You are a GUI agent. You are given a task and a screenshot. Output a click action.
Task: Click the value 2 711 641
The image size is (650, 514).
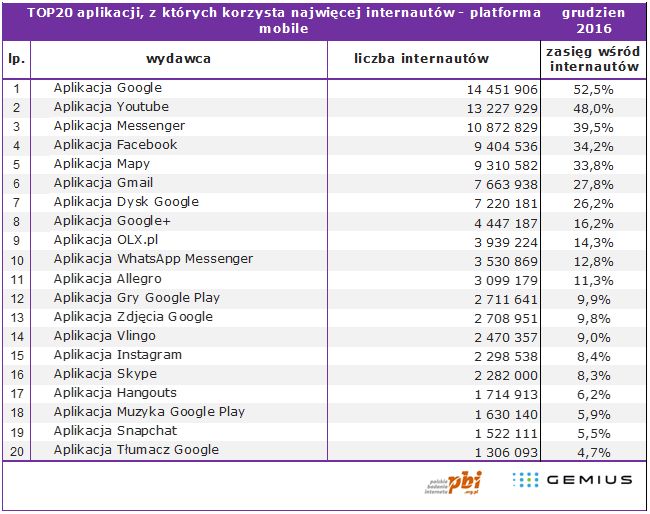point(506,300)
